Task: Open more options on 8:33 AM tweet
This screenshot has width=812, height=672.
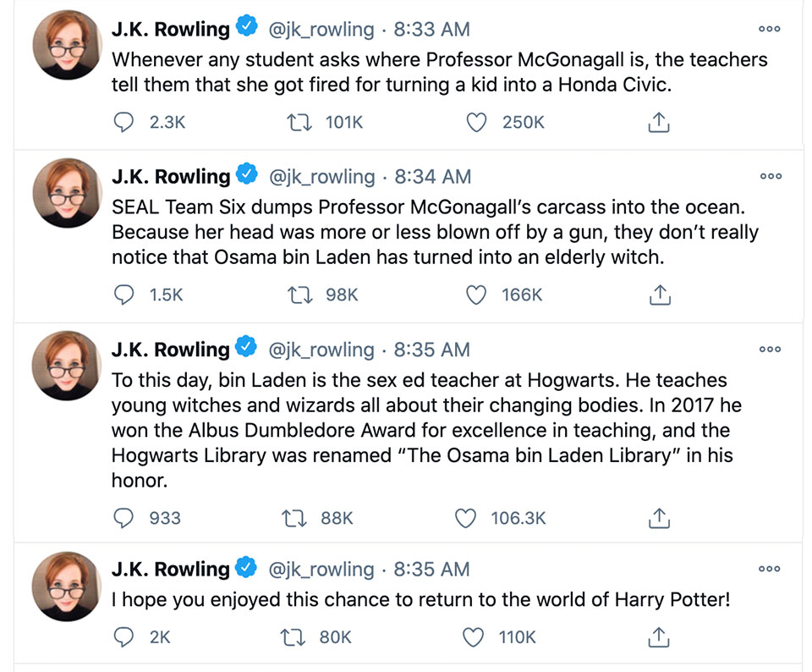Action: pyautogui.click(x=769, y=29)
